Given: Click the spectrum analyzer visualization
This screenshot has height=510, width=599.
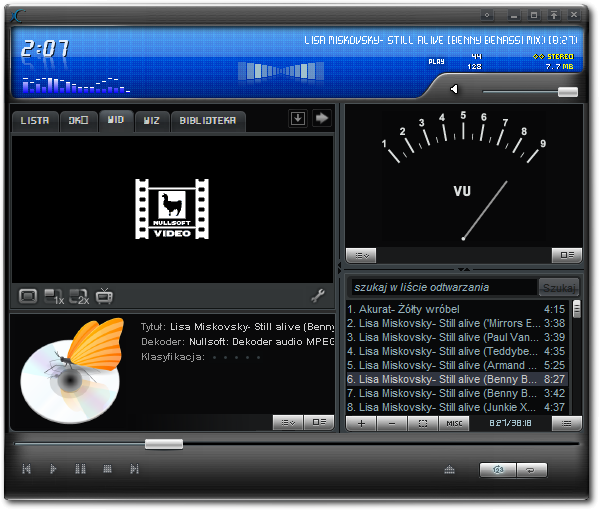Looking at the screenshot, I should click(x=76, y=85).
